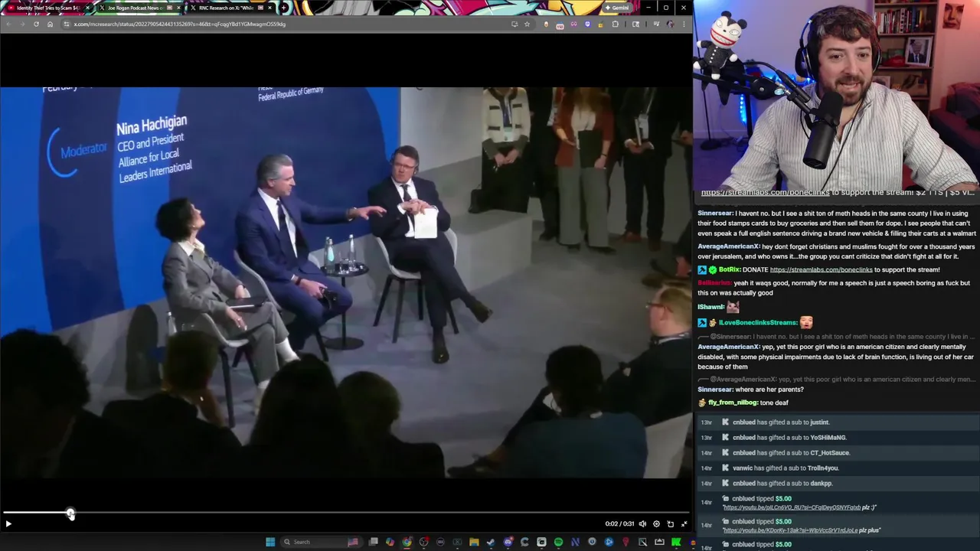Screen dimensions: 980x551
Task: Switch the video to picture-in-picture mode
Action: point(670,524)
